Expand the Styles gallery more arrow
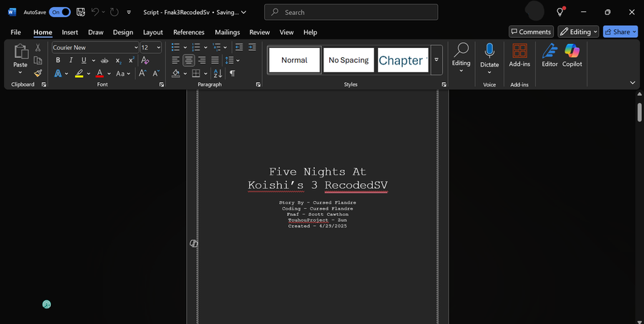644x324 pixels. coord(436,60)
